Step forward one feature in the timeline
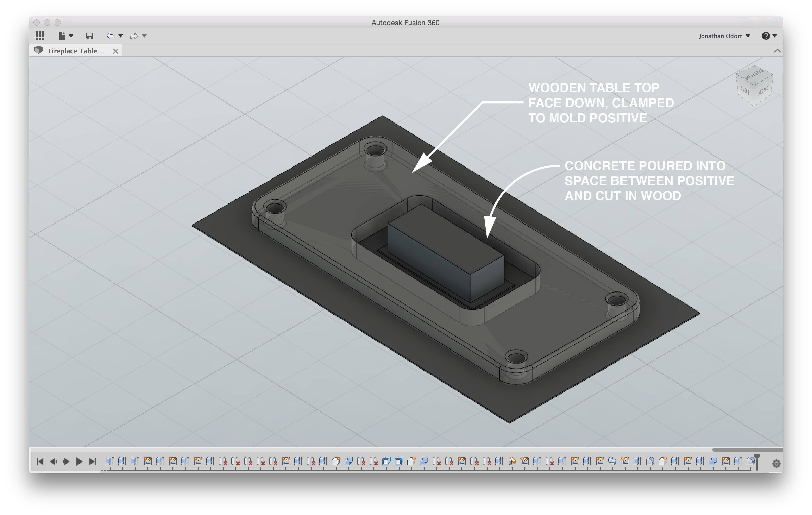This screenshot has width=812, height=515. pos(66,461)
